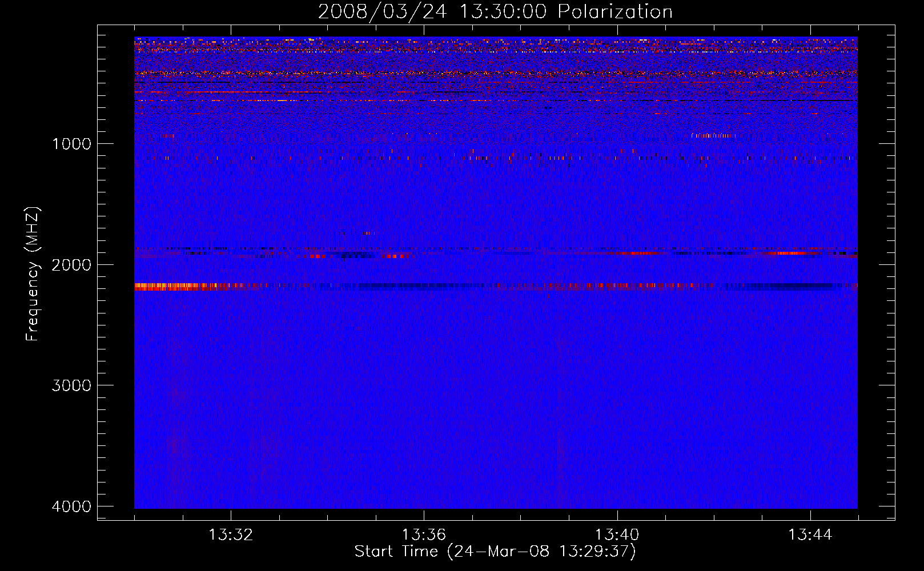This screenshot has width=924, height=571.
Task: Click the 1000 frequency tick label
Action: pos(71,143)
